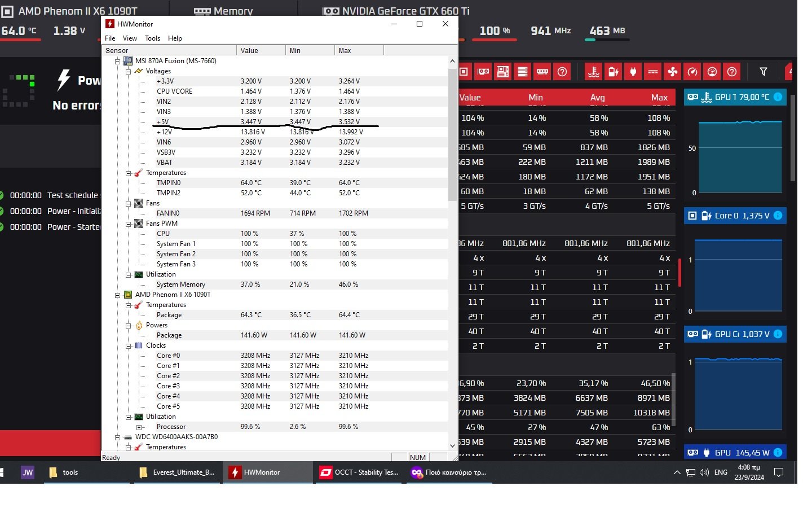Select the GPU graphics card filter icon
The image size is (812, 508).
click(483, 72)
